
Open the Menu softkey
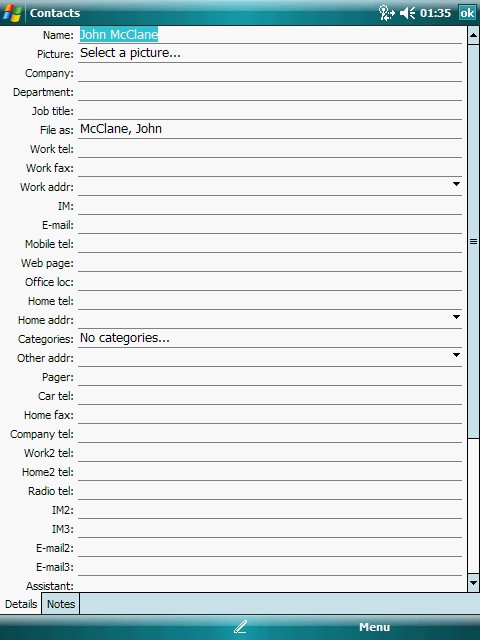pos(374,627)
